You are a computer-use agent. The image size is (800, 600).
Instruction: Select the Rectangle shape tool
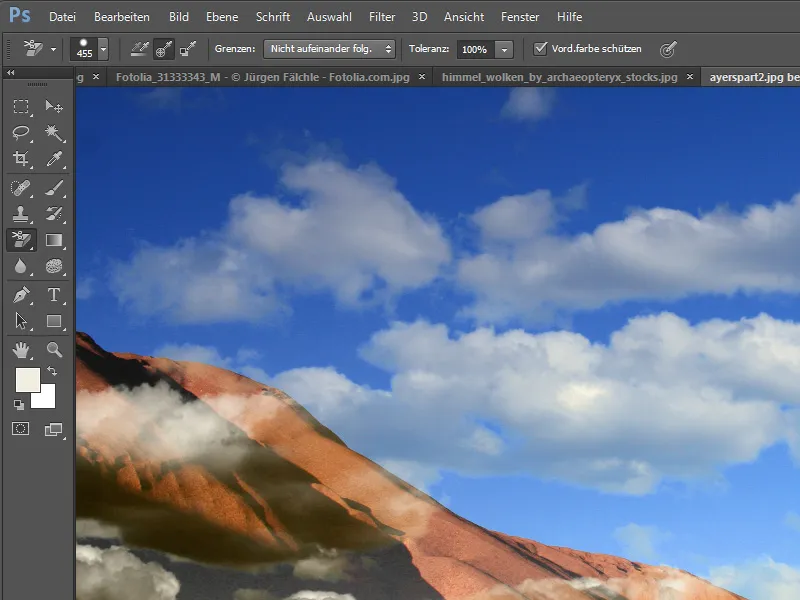coord(54,321)
